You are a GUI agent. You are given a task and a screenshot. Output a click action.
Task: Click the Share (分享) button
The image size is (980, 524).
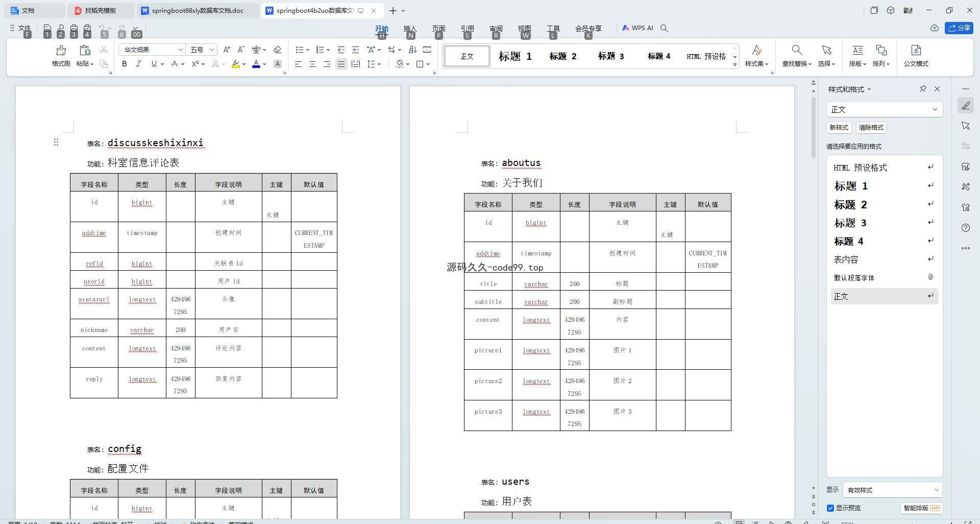click(959, 28)
